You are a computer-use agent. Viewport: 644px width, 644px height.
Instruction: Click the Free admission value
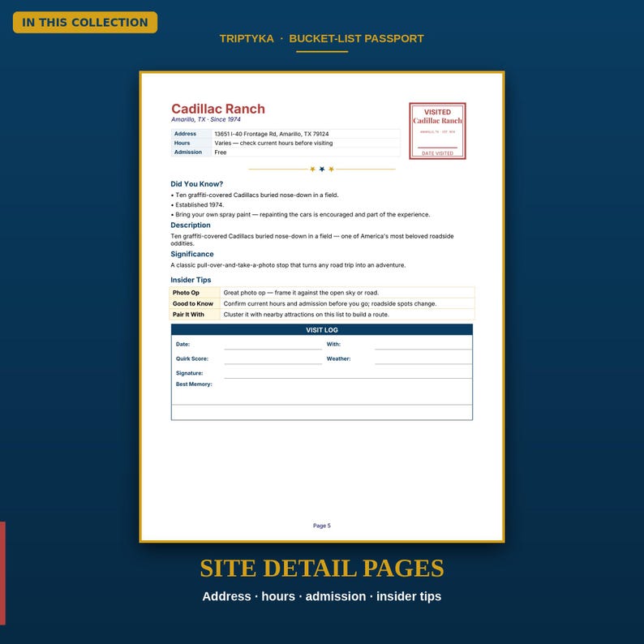coord(221,152)
